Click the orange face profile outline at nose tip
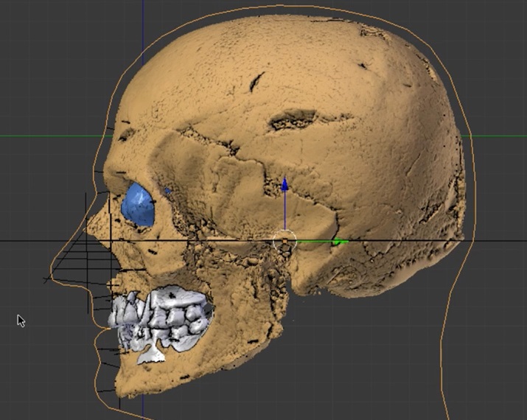Image resolution: width=527 pixels, height=420 pixels. point(49,277)
